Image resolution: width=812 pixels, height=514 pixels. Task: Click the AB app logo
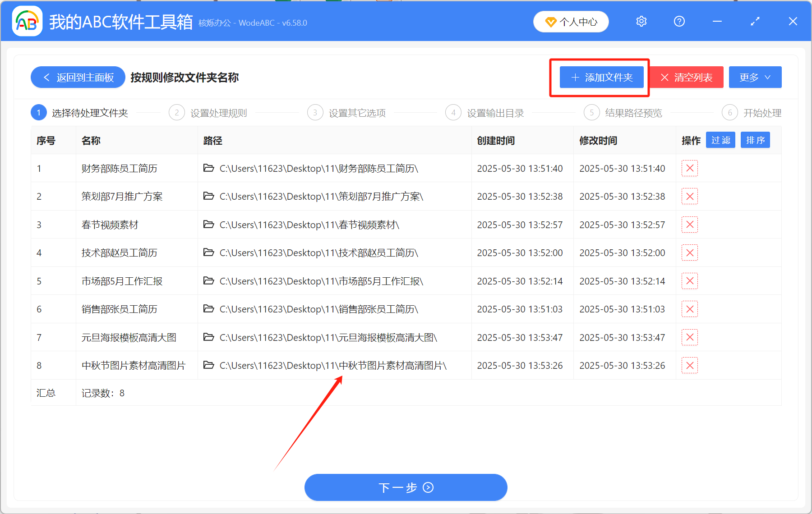pyautogui.click(x=27, y=21)
